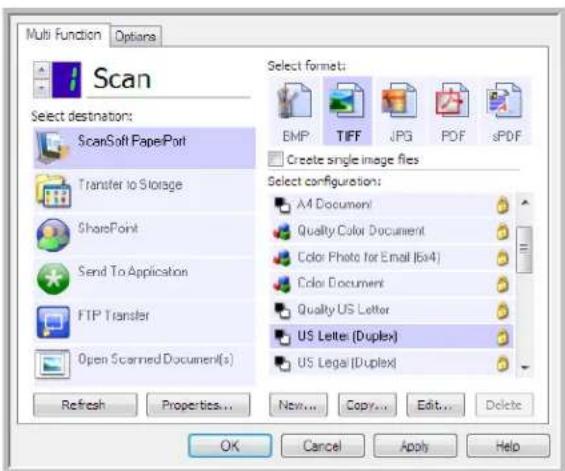
Task: Select "ScanSoft PaperPort" destination text
Action: (x=132, y=141)
